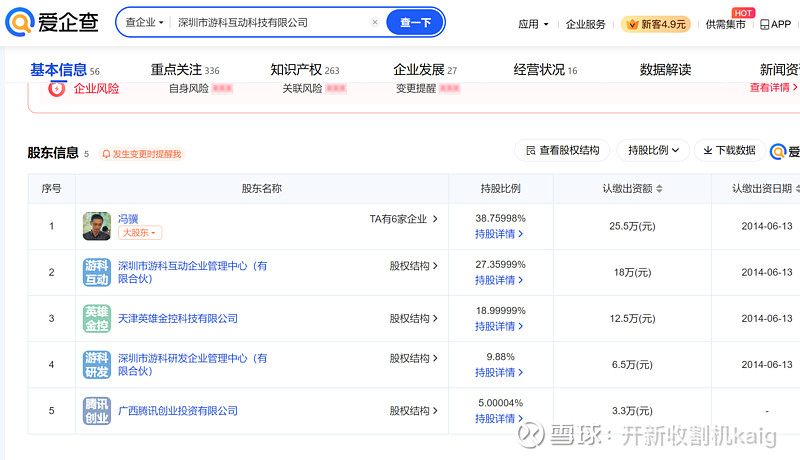Open 企业服务 in top navigation
Screen dimensions: 800x460
pyautogui.click(x=585, y=24)
